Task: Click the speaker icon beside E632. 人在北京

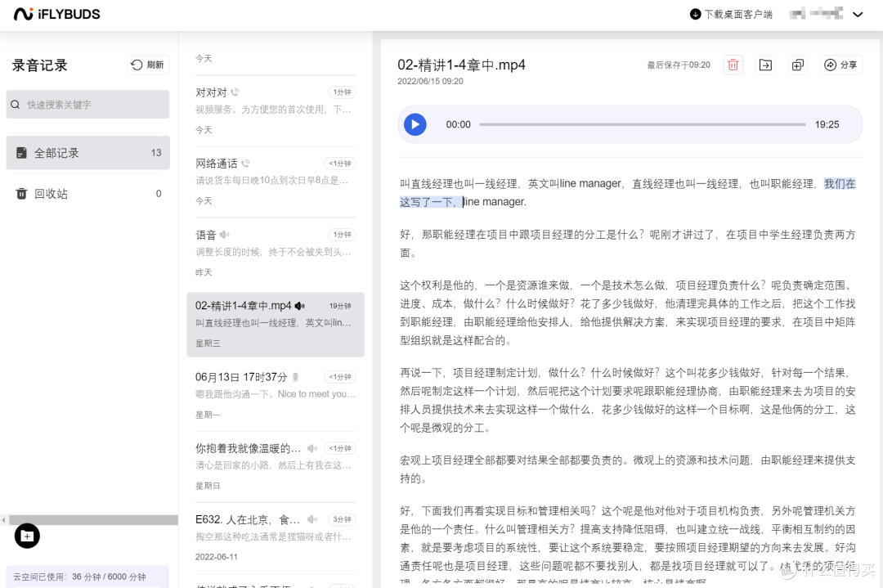Action: [x=312, y=519]
